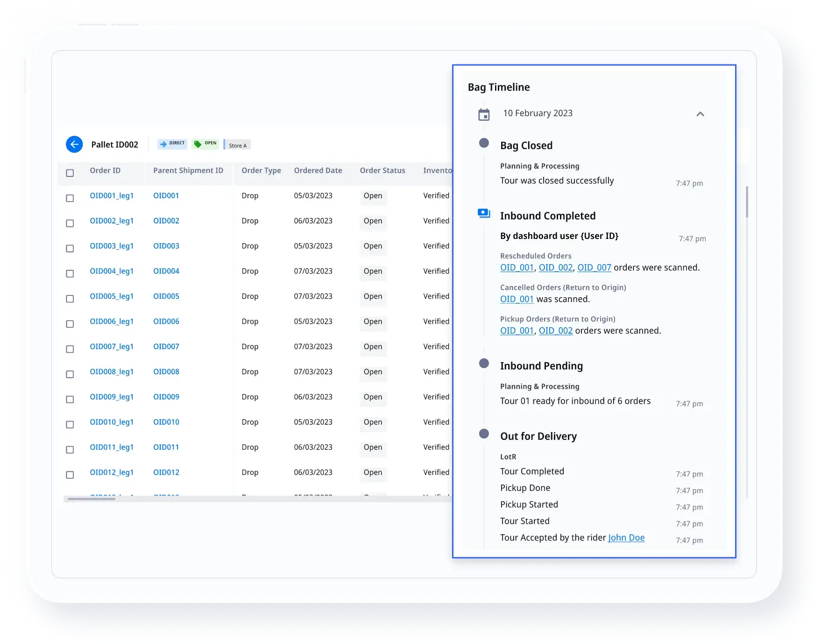Click the Bag Timeline vertical scrollbar
This screenshot has height=644, width=821.
pos(747,202)
